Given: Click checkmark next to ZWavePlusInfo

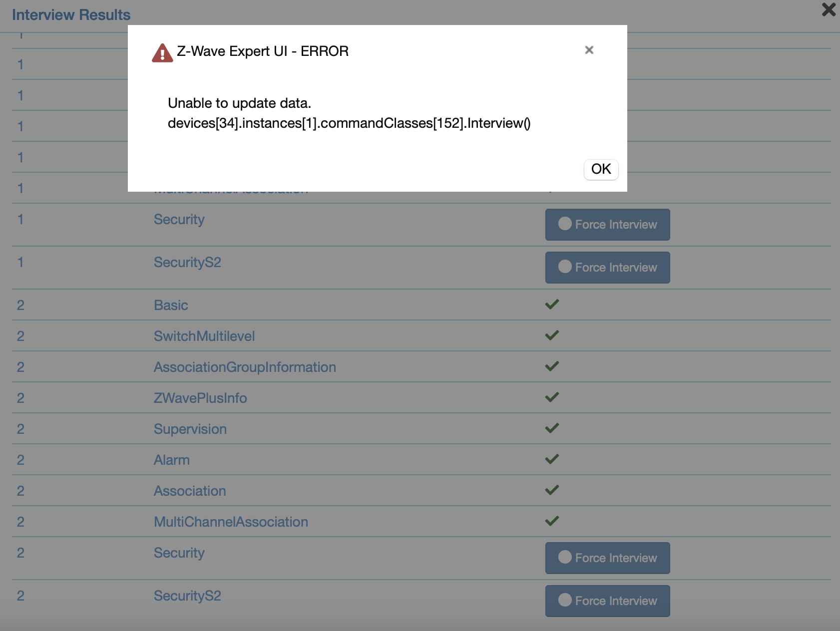Looking at the screenshot, I should pyautogui.click(x=552, y=397).
